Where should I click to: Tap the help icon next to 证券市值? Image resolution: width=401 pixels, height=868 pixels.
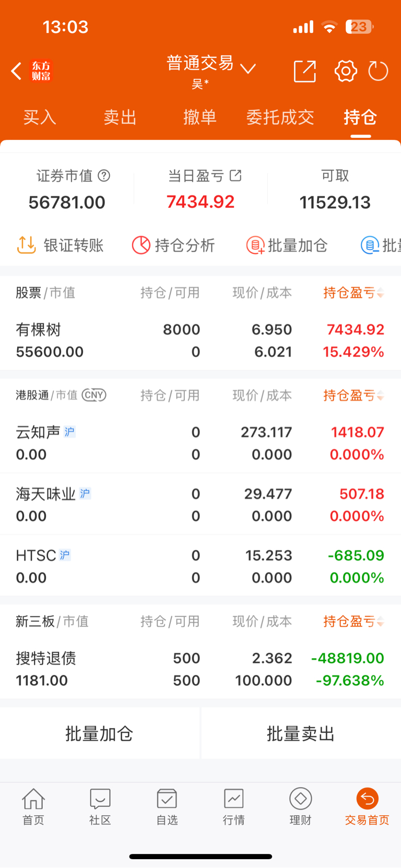pyautogui.click(x=104, y=176)
